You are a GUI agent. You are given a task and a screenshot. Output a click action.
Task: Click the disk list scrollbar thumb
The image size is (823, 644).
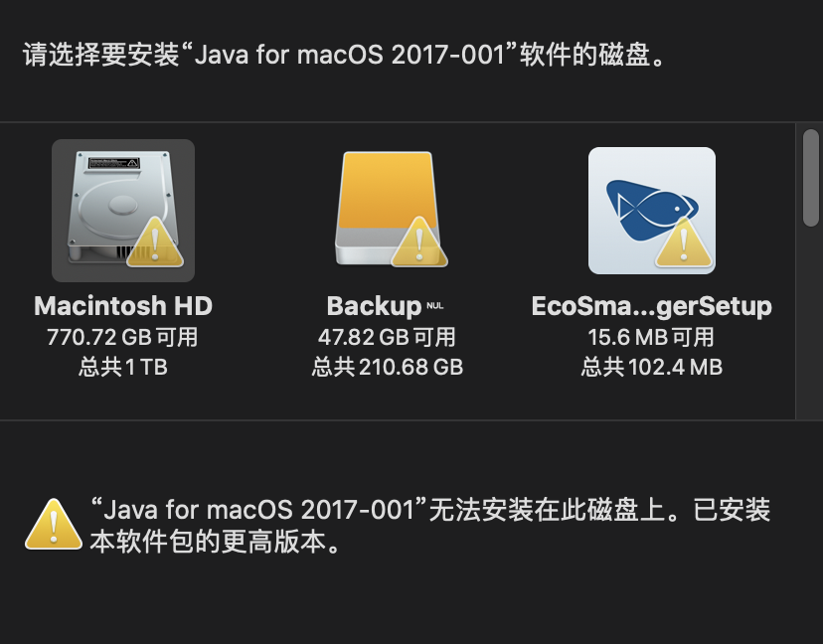(x=810, y=179)
